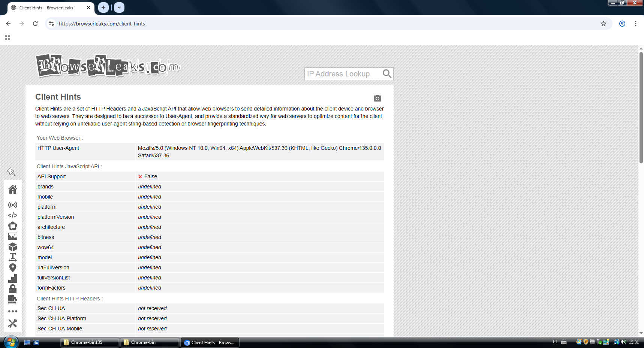644x348 pixels.
Task: Open the brick wall filter icon in sidebar
Action: coord(13,299)
